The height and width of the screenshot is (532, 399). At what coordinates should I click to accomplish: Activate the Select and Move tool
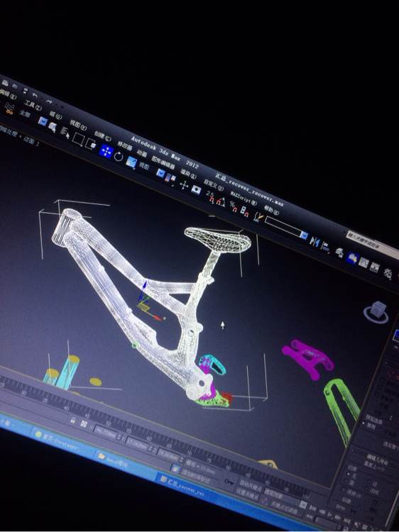coord(106,151)
